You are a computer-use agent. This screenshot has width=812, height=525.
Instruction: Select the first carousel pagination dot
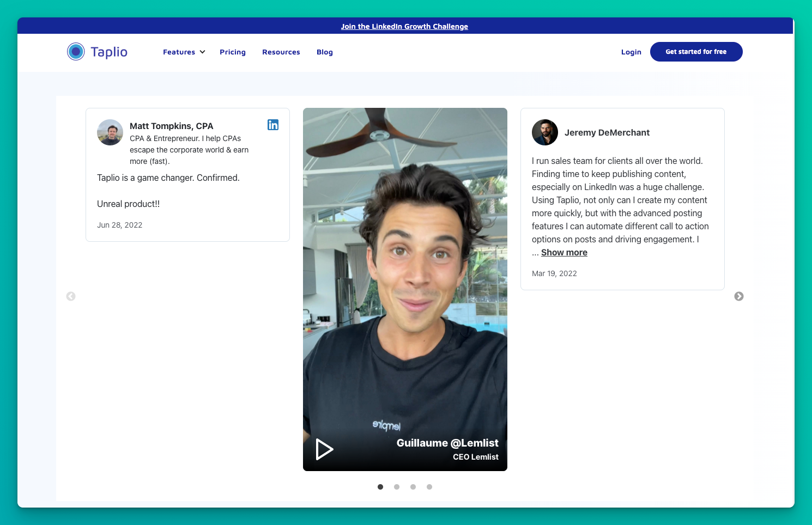[x=380, y=487]
